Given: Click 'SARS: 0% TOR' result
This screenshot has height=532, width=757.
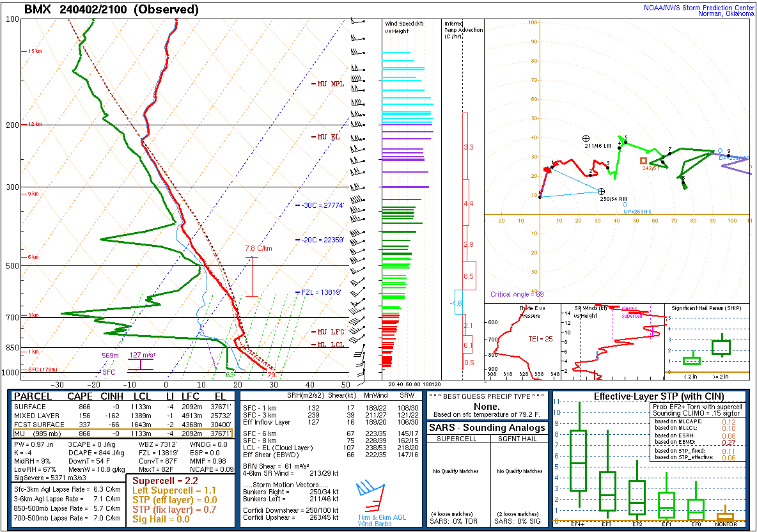Looking at the screenshot, I should tap(454, 521).
